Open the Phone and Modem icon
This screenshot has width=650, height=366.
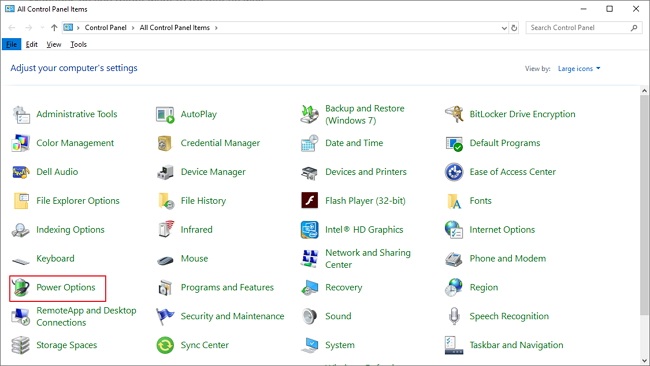click(x=454, y=259)
